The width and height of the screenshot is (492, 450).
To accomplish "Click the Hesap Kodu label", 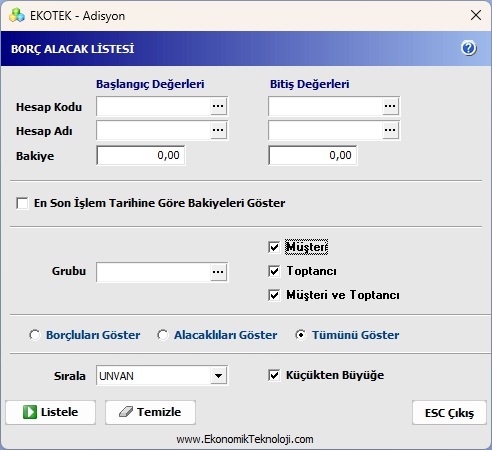I will coord(49,107).
